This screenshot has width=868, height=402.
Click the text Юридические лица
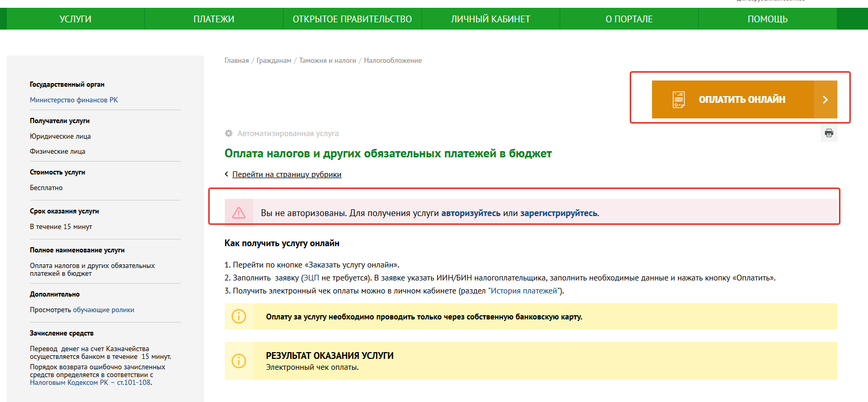pyautogui.click(x=60, y=137)
